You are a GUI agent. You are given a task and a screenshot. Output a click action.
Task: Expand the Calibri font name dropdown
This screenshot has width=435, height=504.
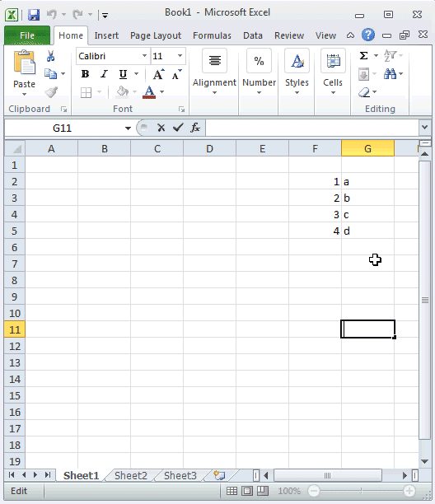(144, 56)
